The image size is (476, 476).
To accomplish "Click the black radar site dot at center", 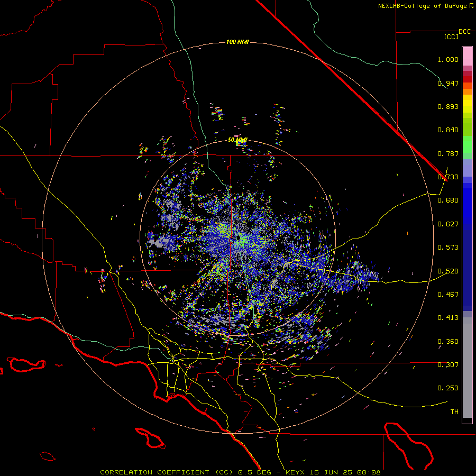I will [239, 237].
